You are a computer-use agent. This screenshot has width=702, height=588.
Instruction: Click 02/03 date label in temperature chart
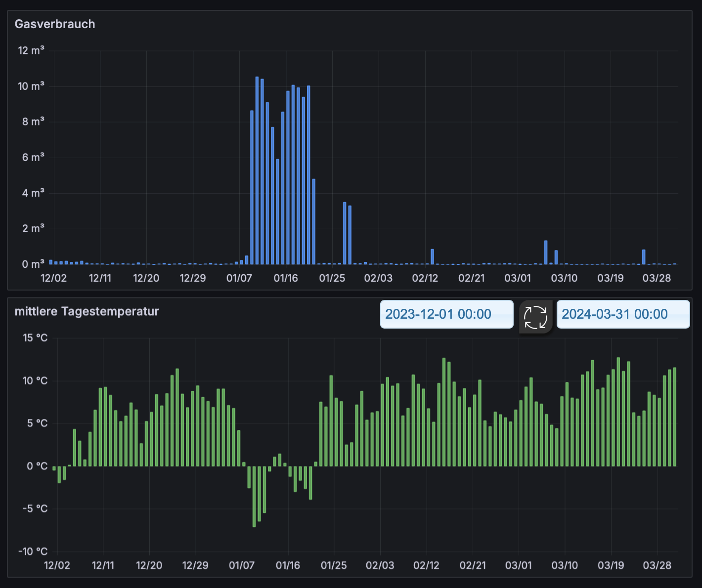[x=380, y=565]
